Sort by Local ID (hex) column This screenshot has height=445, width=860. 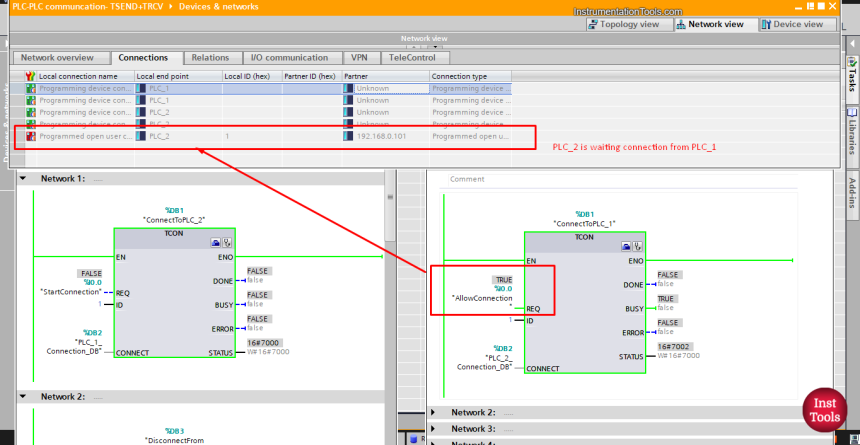[252, 76]
